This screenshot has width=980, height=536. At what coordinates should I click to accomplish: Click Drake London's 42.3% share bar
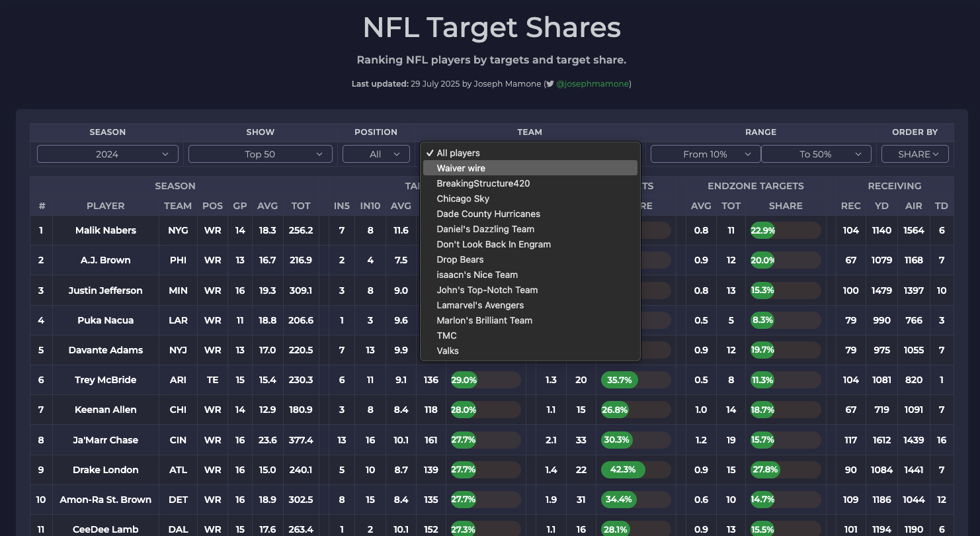pyautogui.click(x=636, y=470)
